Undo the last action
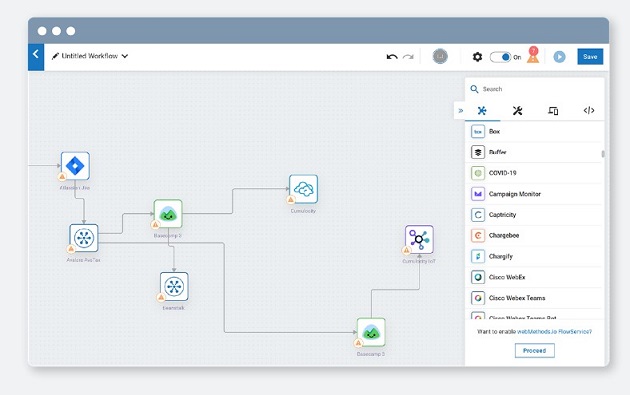630x395 pixels. click(x=392, y=57)
